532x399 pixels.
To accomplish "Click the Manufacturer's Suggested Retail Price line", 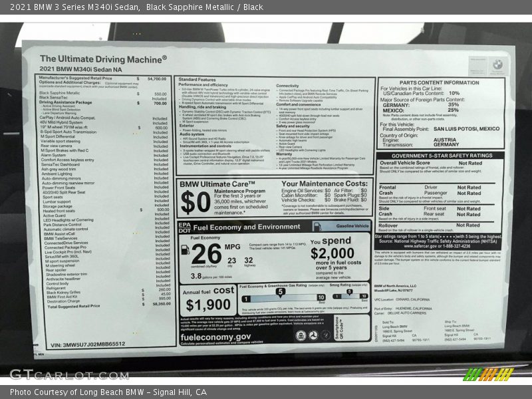I will [x=102, y=78].
